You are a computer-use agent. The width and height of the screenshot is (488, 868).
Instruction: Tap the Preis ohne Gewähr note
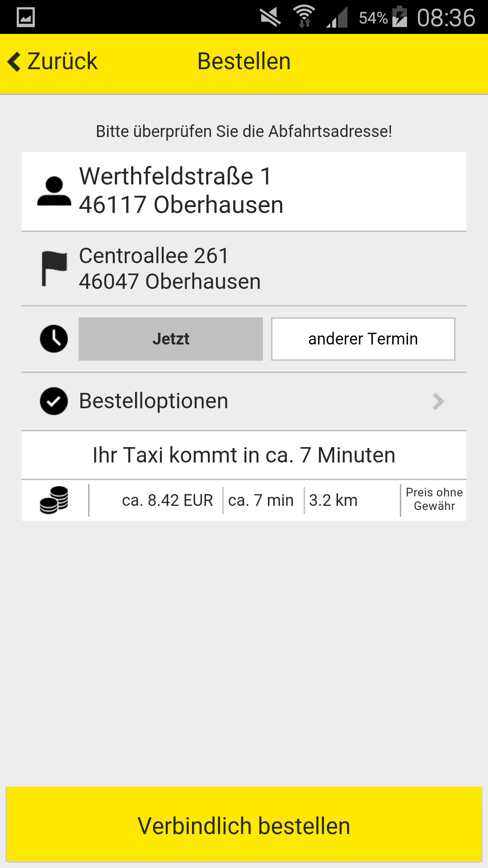pyautogui.click(x=434, y=499)
